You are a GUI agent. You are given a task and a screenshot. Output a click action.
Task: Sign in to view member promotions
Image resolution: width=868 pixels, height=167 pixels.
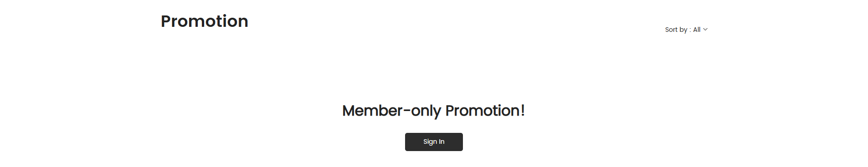(434, 142)
